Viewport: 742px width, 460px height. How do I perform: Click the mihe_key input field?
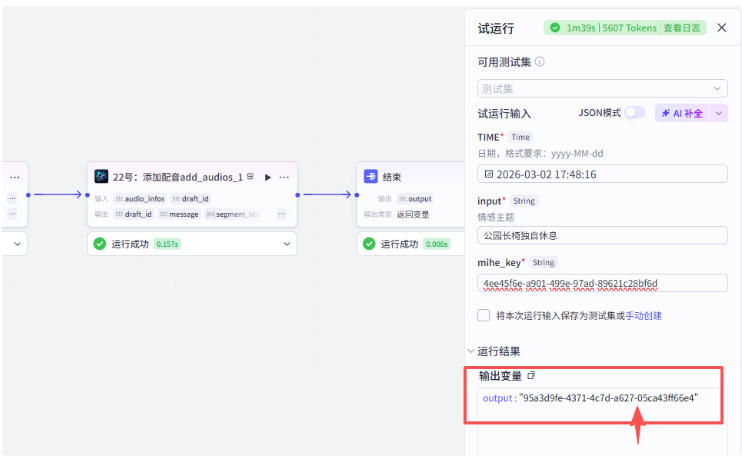click(602, 283)
